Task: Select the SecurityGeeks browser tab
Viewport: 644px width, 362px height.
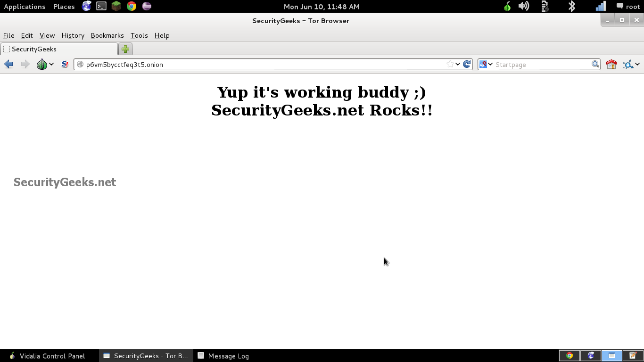Action: point(59,49)
